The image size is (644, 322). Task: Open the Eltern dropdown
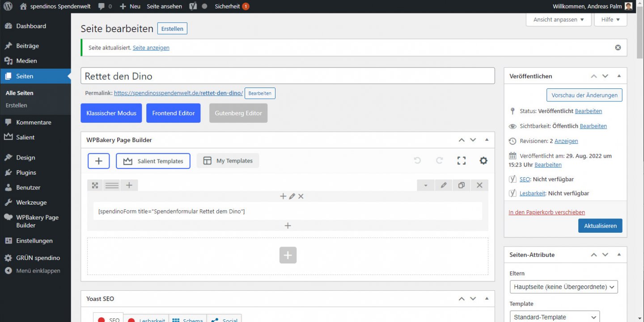coord(564,287)
